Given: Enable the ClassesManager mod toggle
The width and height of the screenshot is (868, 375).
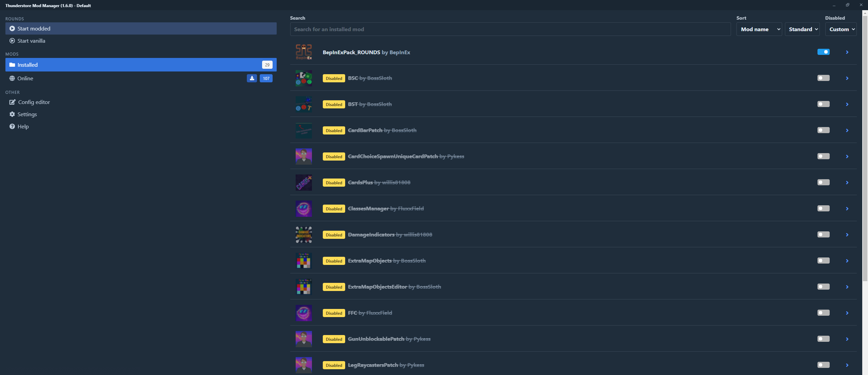Looking at the screenshot, I should 823,208.
